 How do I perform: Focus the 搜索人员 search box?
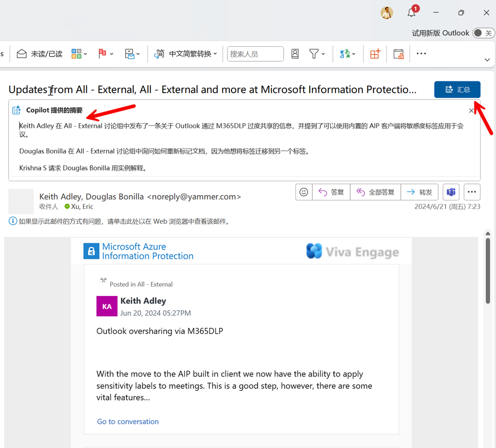point(255,54)
